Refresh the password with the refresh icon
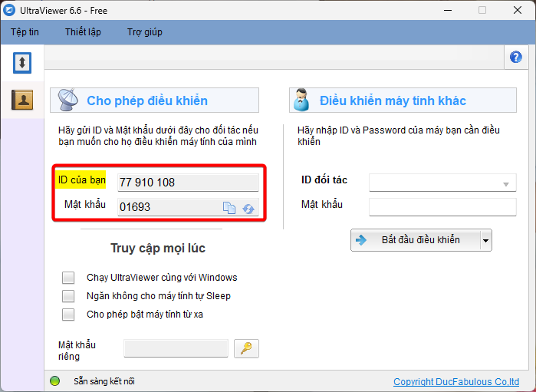The width and height of the screenshot is (536, 392). tap(248, 208)
